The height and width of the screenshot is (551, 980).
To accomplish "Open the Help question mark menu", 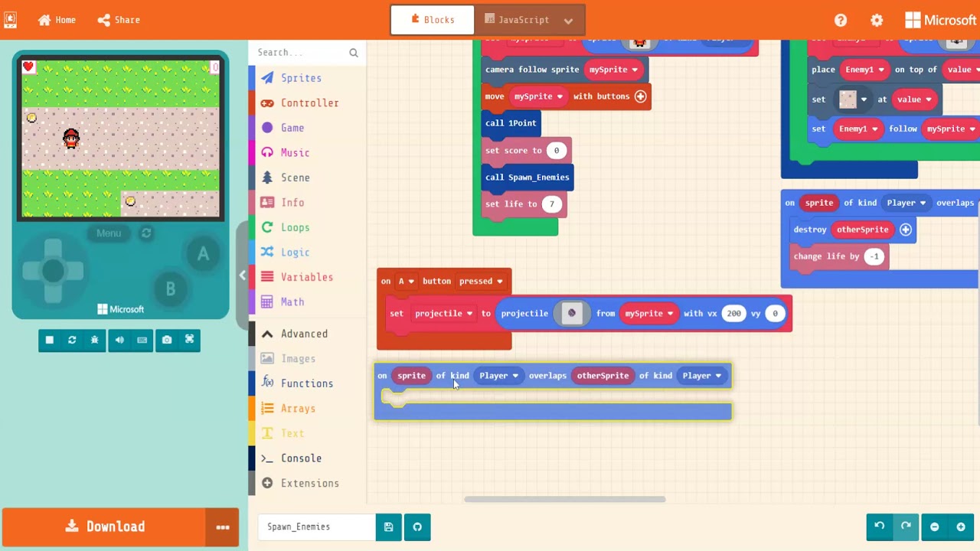I will 841,20.
